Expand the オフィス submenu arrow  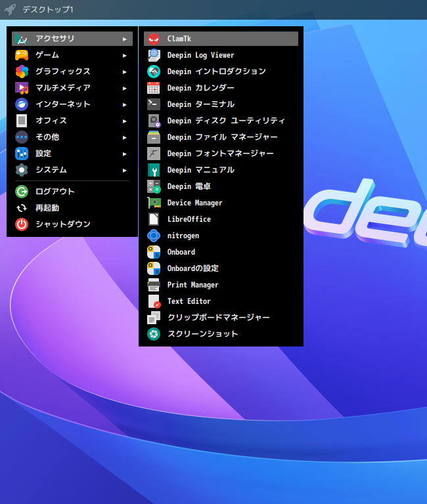point(125,121)
